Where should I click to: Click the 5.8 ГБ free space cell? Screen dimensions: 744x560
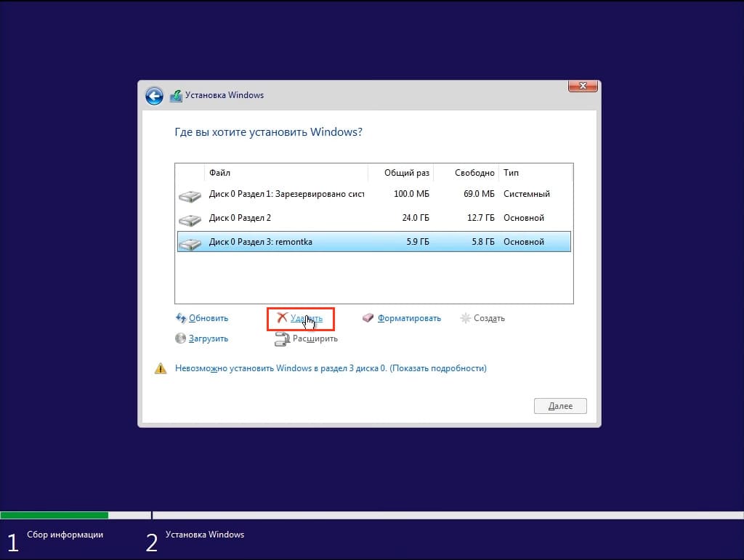point(483,242)
